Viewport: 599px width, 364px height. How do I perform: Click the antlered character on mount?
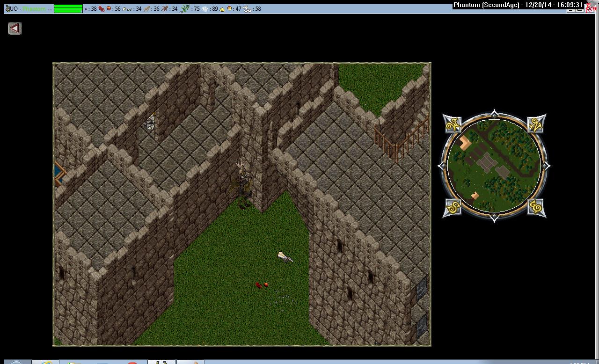tap(242, 185)
